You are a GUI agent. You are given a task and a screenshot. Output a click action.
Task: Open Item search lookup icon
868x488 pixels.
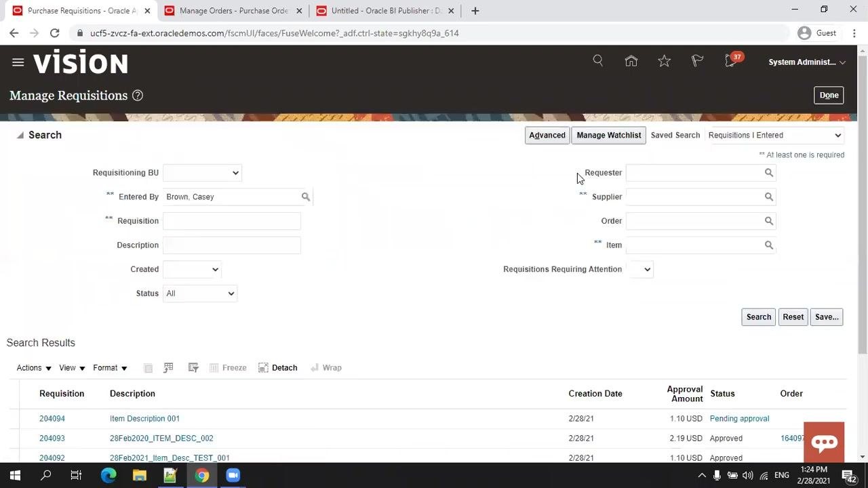768,245
